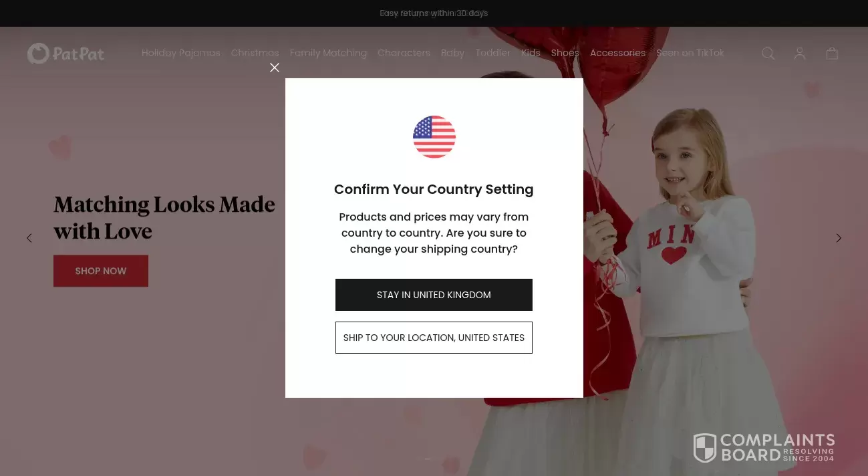Open the Family Matching category
This screenshot has width=868, height=476.
pos(329,53)
